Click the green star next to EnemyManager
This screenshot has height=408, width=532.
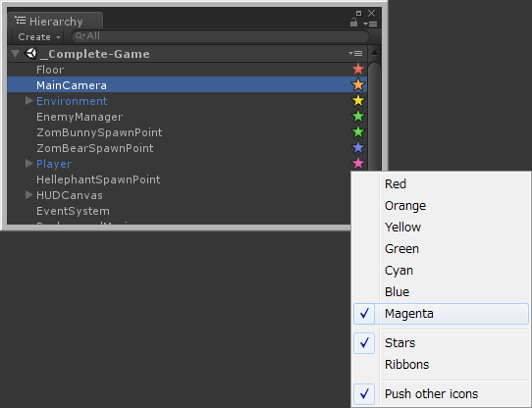click(358, 117)
